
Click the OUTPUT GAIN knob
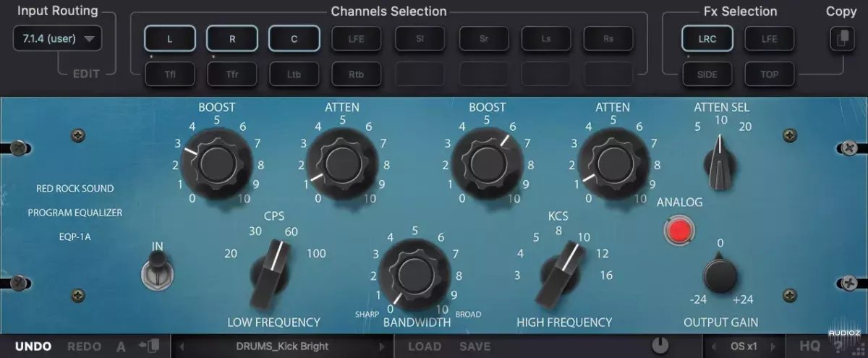(720, 275)
